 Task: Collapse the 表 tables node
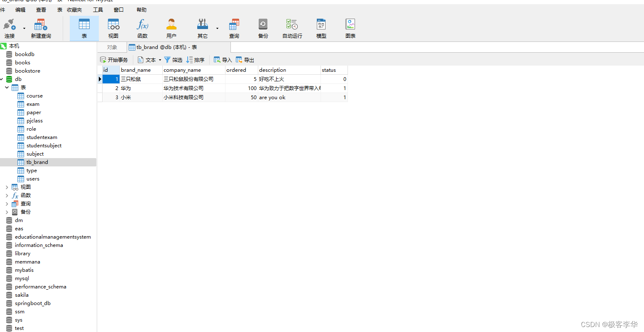7,88
